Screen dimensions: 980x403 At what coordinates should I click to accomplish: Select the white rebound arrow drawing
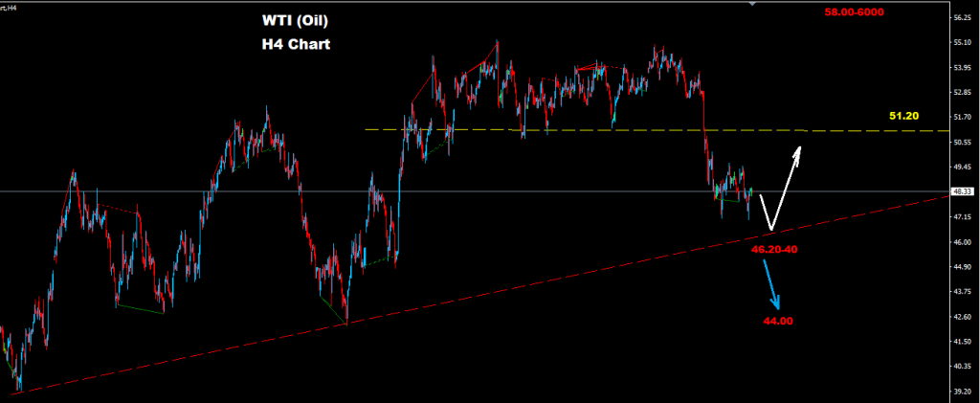(780, 189)
